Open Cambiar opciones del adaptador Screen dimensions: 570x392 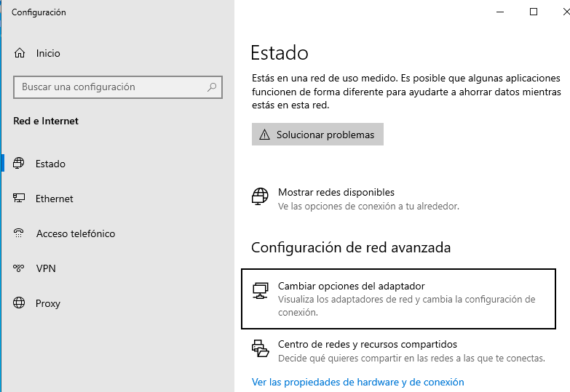pos(398,299)
